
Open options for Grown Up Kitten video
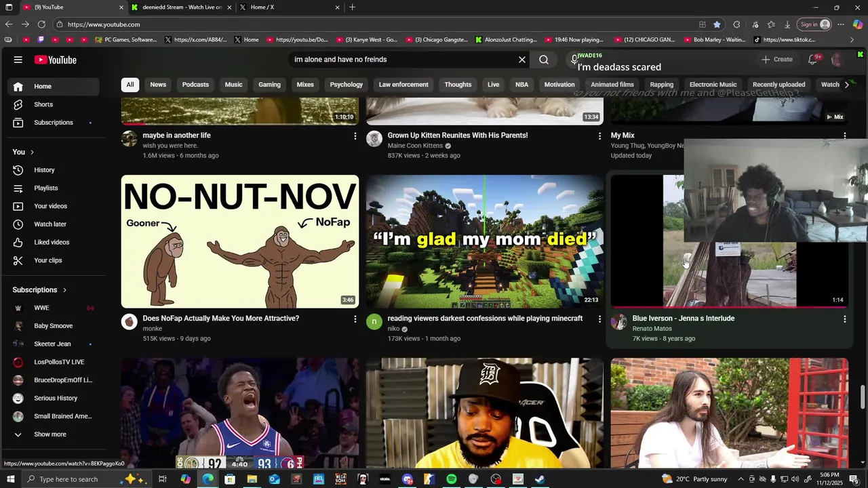pyautogui.click(x=599, y=136)
